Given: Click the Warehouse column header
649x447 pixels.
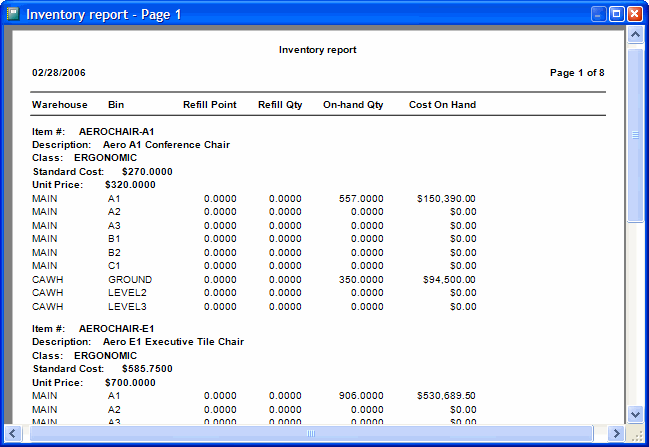Looking at the screenshot, I should point(60,105).
